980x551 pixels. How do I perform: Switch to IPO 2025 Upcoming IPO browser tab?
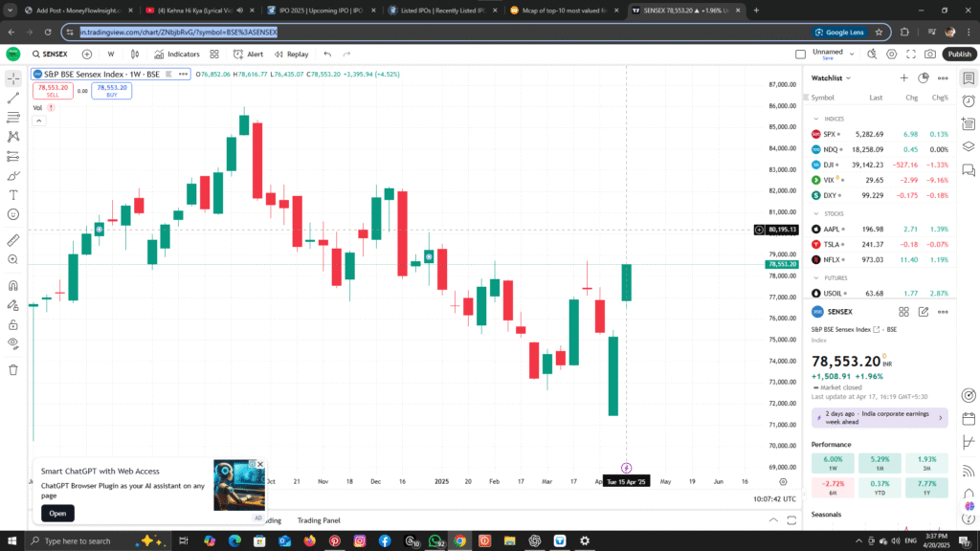(x=321, y=10)
